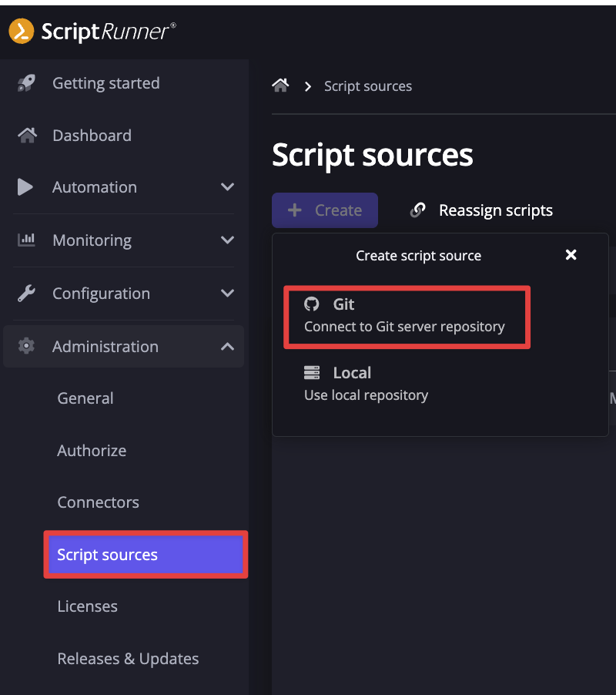Click the gear icon beside Administration
Screen dimensions: 616x695
(26, 347)
